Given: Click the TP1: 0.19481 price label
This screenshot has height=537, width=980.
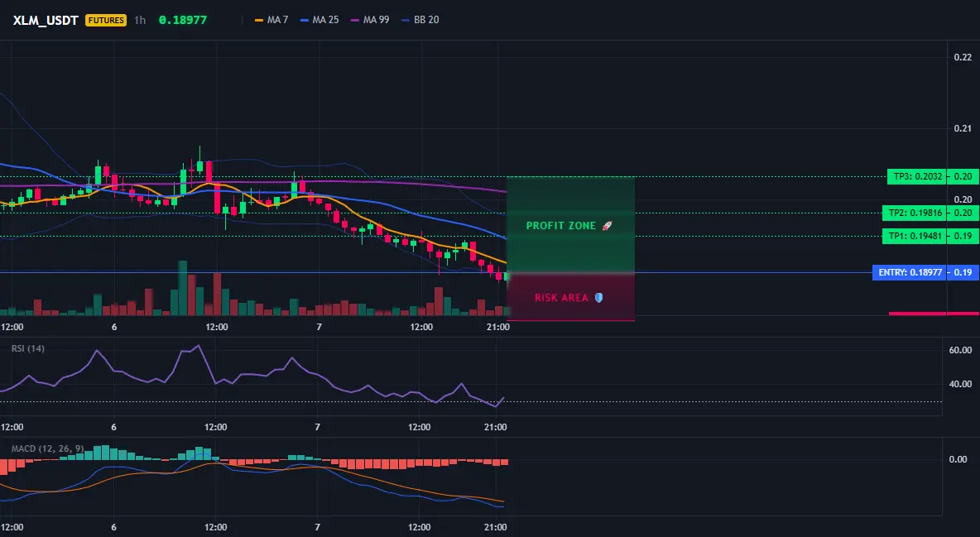Looking at the screenshot, I should [x=915, y=236].
